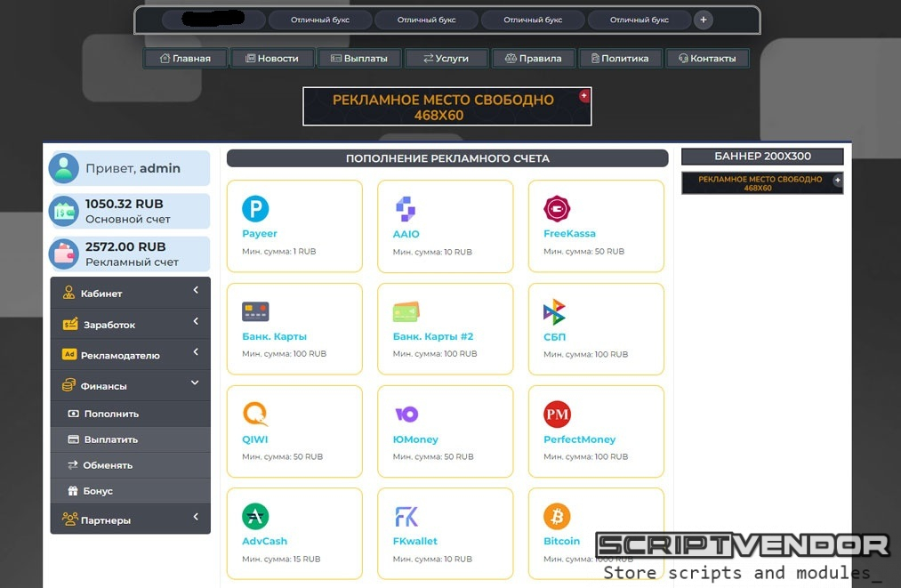Click the FreeKassa payment name link
Viewport: 901px width, 588px height.
click(569, 233)
